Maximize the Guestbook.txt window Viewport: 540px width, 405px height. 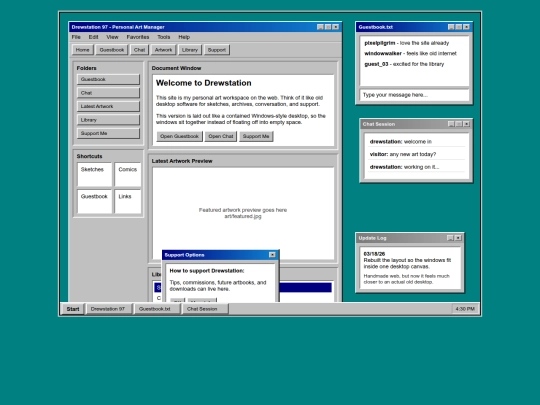459,27
